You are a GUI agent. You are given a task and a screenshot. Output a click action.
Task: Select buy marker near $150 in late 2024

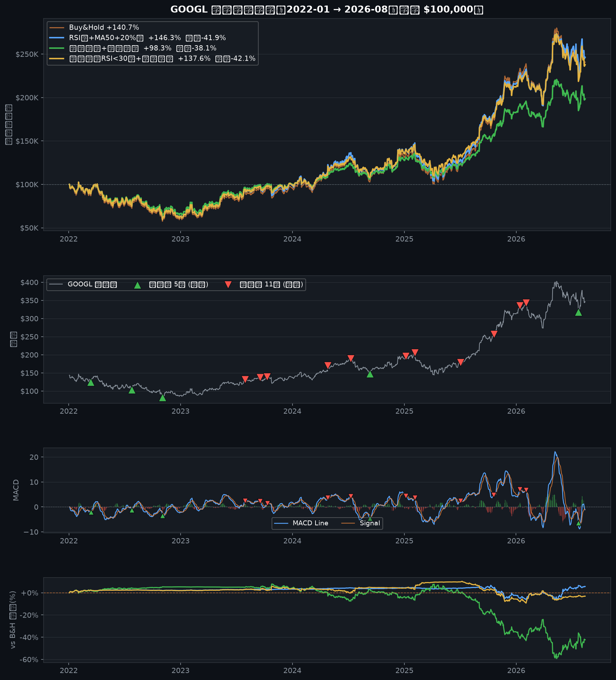[370, 374]
